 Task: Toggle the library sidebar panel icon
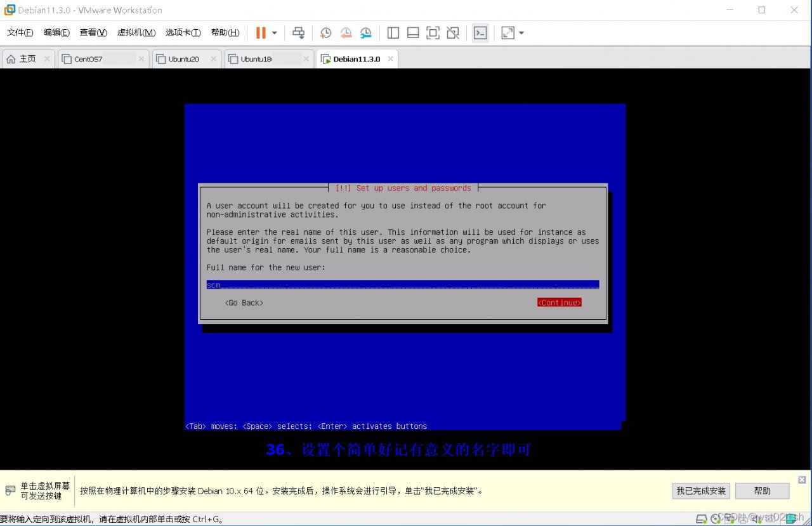tap(393, 33)
